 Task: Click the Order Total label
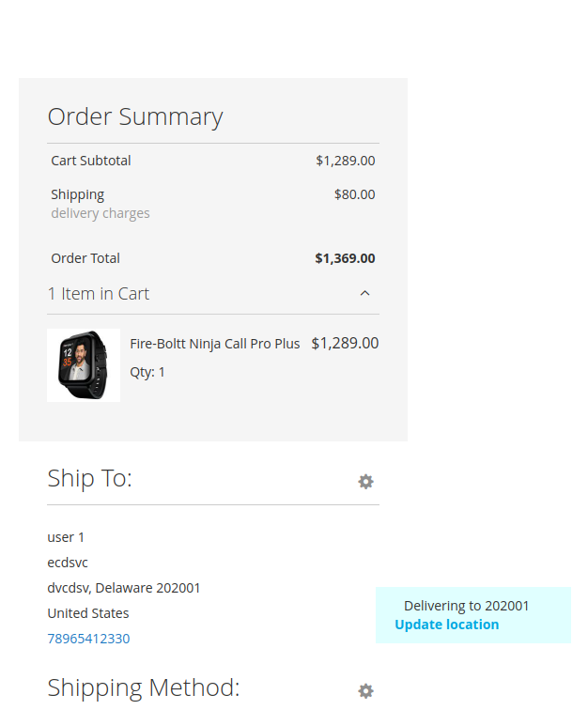[x=85, y=258]
